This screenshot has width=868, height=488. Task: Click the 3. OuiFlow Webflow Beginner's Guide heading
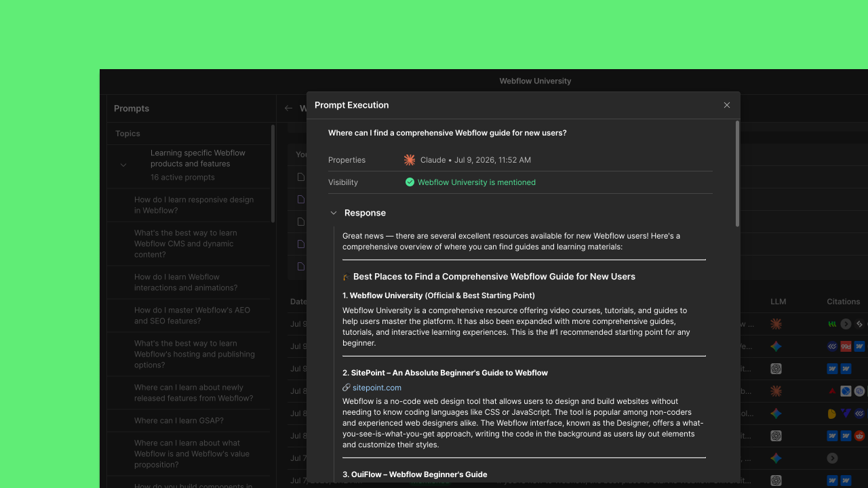click(415, 474)
